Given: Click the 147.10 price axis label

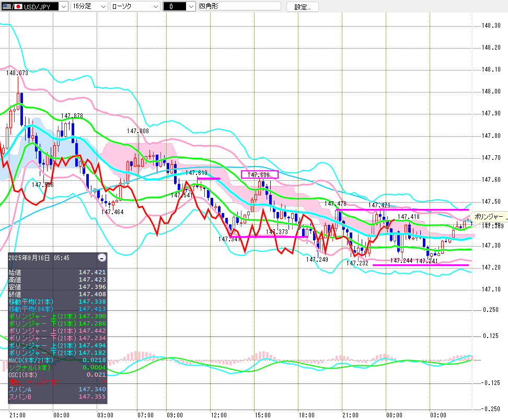Looking at the screenshot, I should coord(491,289).
